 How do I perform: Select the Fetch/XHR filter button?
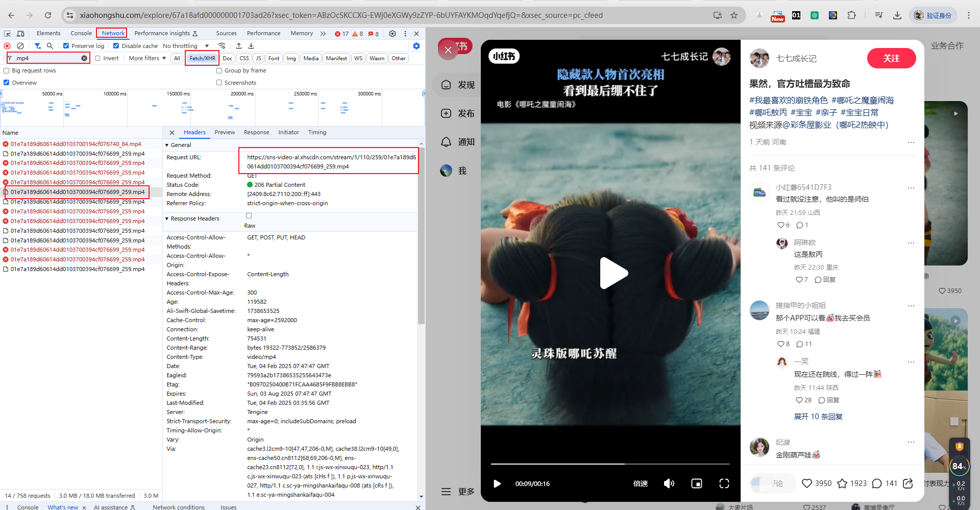click(x=202, y=58)
